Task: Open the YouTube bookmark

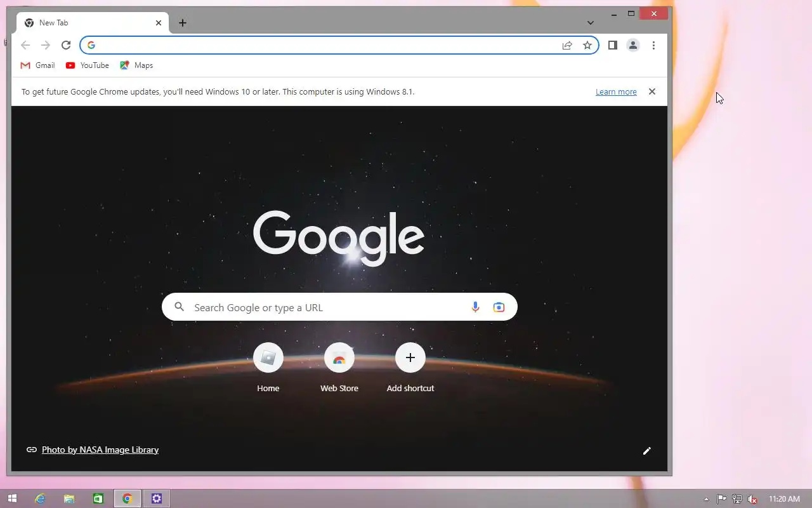Action: click(x=88, y=65)
